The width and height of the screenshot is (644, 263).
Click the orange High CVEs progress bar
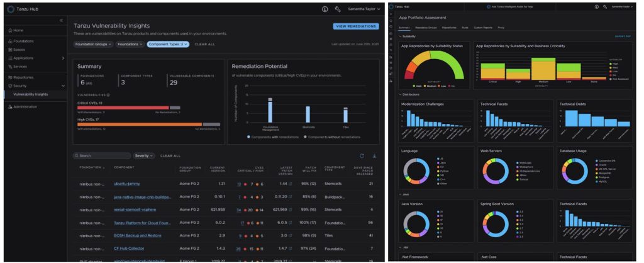tap(140, 125)
